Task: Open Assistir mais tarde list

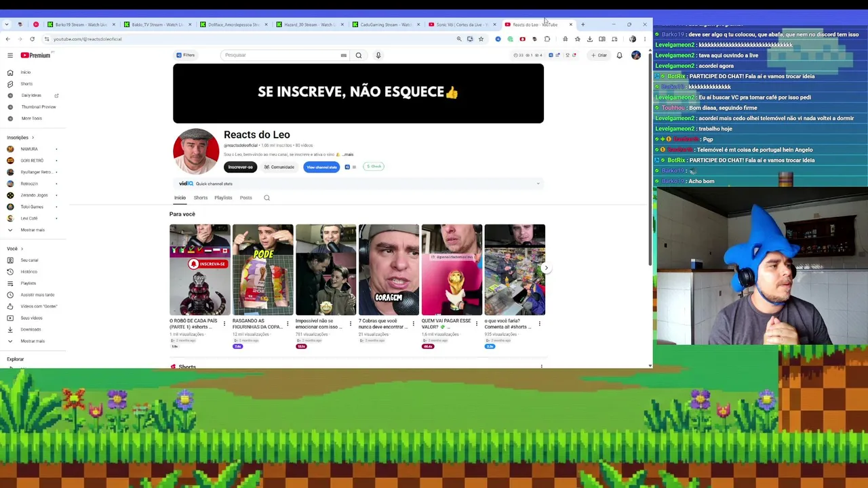Action: tap(37, 295)
